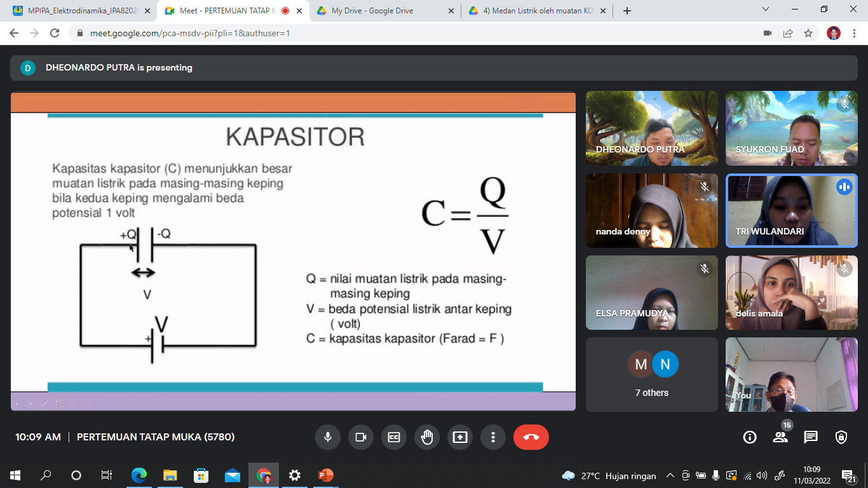Show hidden system tray icons
Viewport: 868px width, 488px height.
click(x=670, y=475)
